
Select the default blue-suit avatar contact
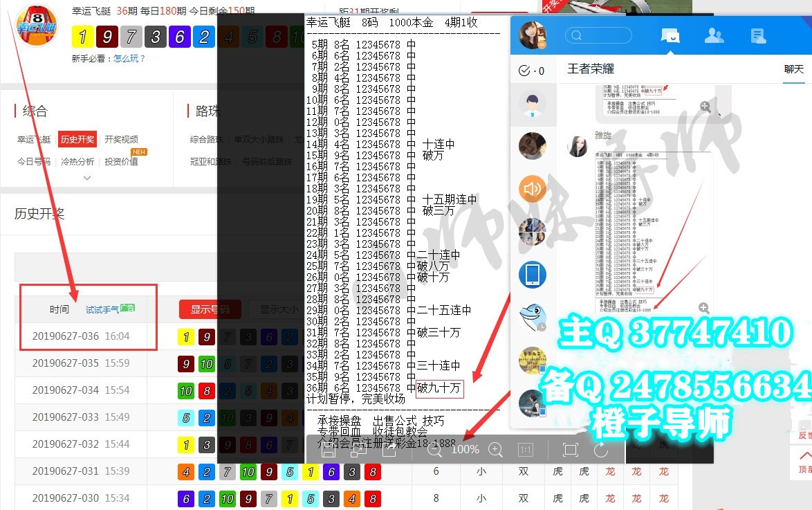click(x=533, y=104)
